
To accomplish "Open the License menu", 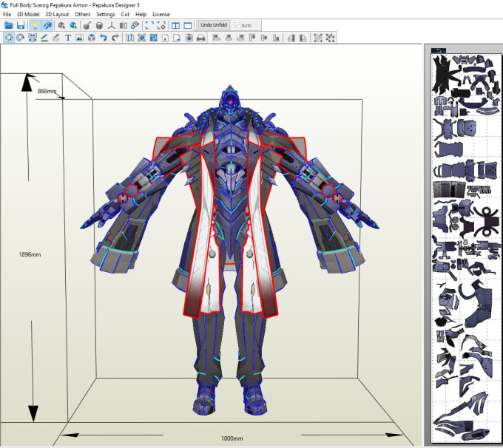I will (161, 15).
